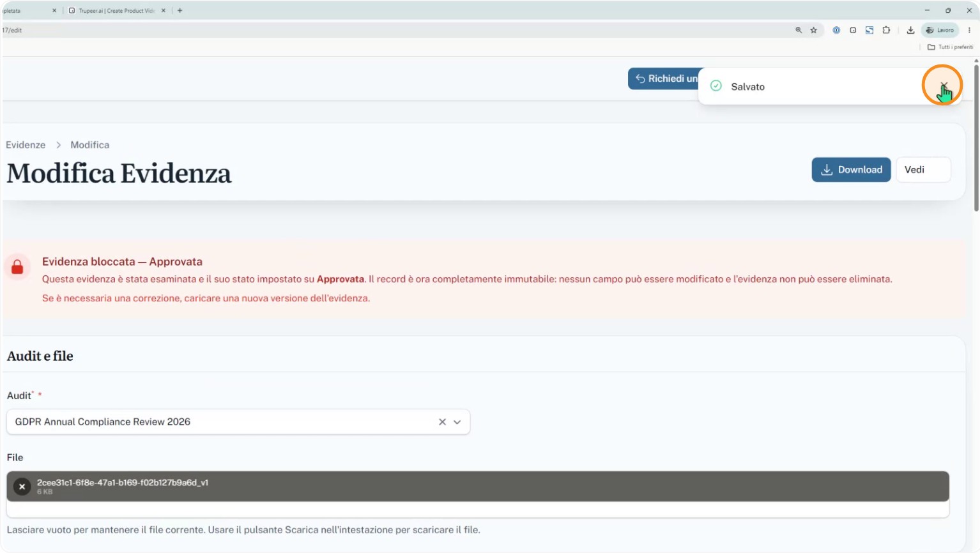Go to the Evidenze breadcrumb
980x553 pixels.
(26, 145)
